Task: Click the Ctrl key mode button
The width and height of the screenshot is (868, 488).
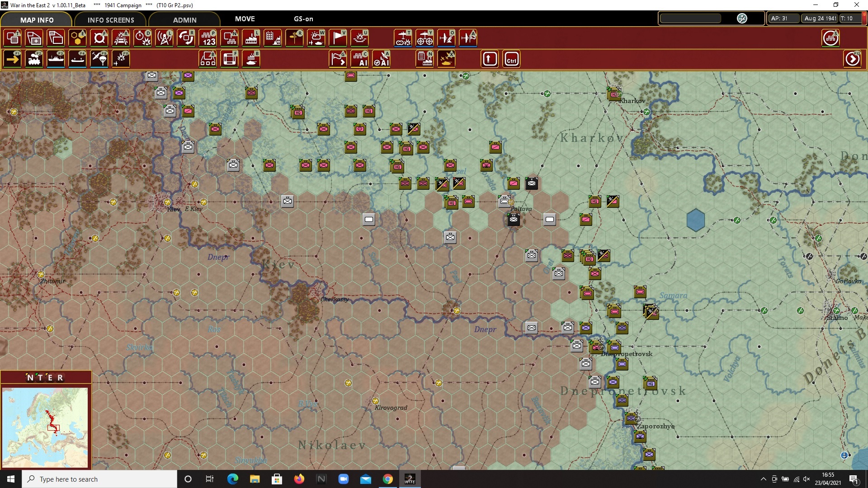Action: click(x=511, y=59)
